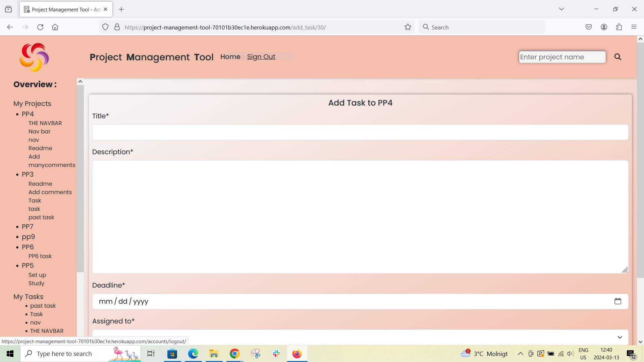The width and height of the screenshot is (644, 362).
Task: Click inside the Title input field
Action: coord(360,132)
